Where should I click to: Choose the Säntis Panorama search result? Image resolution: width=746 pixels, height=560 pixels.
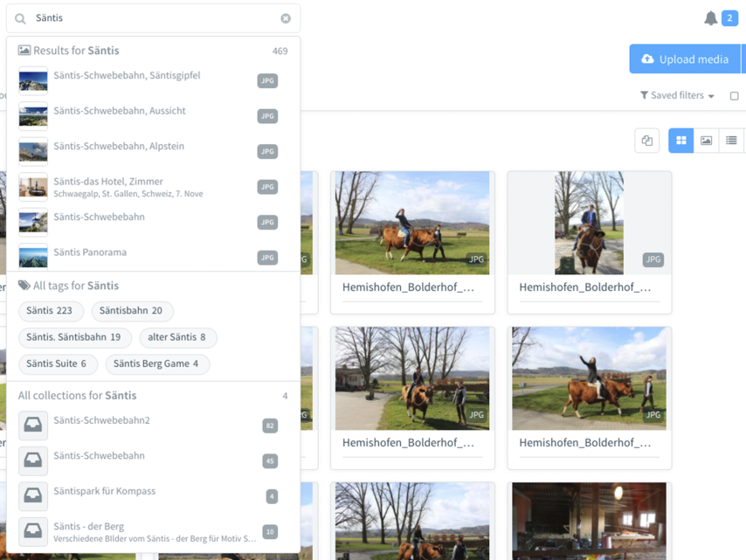tap(90, 252)
